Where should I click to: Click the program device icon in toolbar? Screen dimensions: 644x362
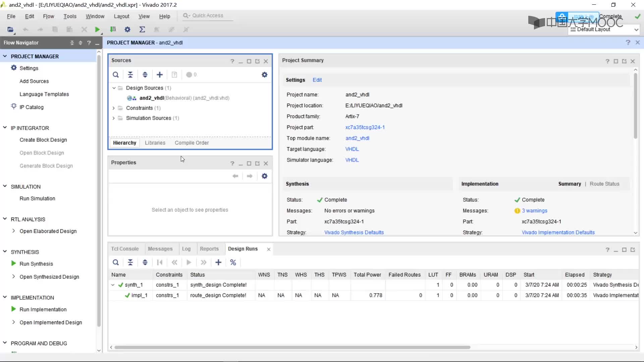(x=113, y=29)
